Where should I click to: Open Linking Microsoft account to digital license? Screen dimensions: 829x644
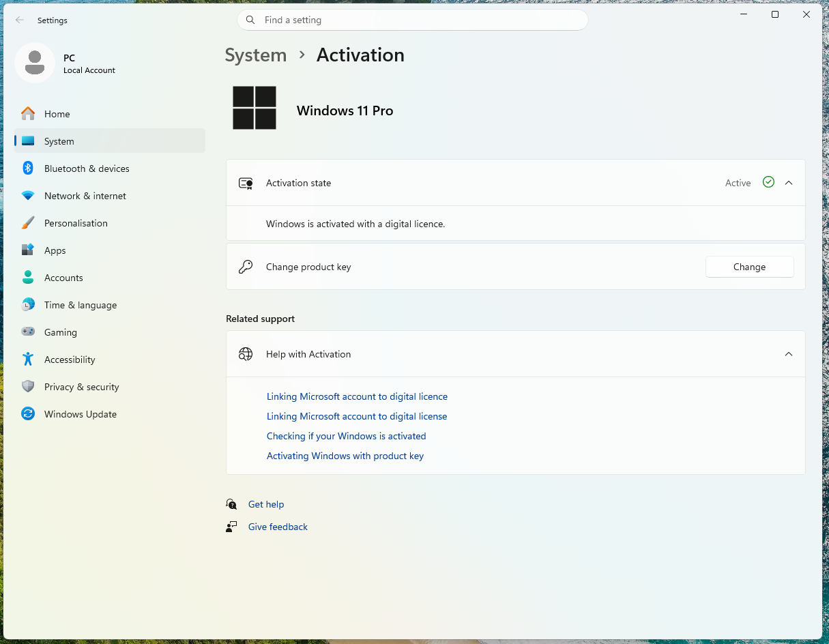coord(357,416)
